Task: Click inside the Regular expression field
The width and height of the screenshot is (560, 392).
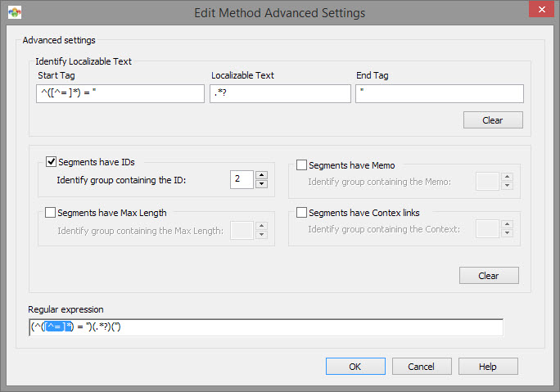Action: (266, 327)
